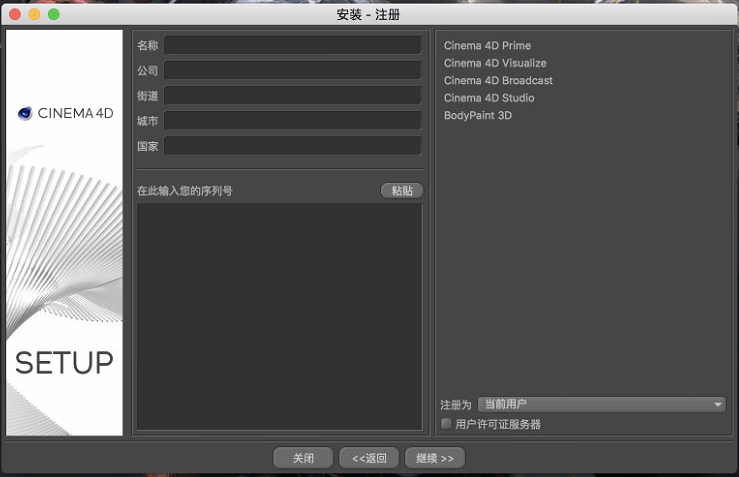Select Cinema 4D Prime in the list
Screen dimensions: 739x477
pyautogui.click(x=487, y=46)
